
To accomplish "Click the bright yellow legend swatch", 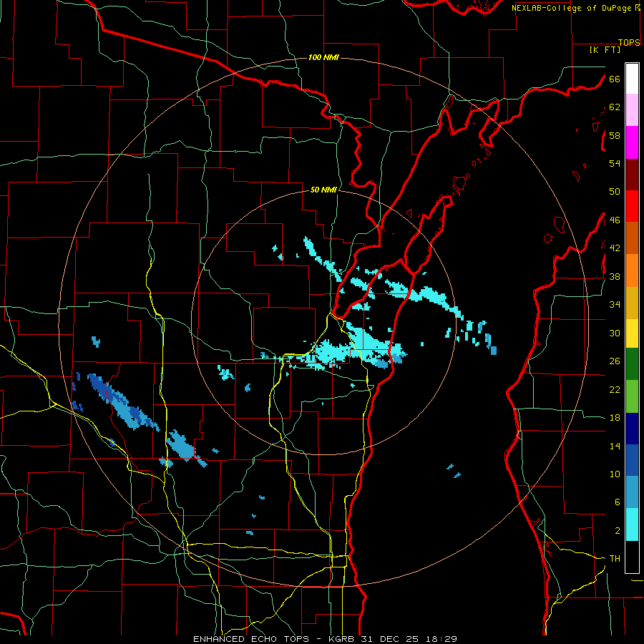I will click(632, 333).
